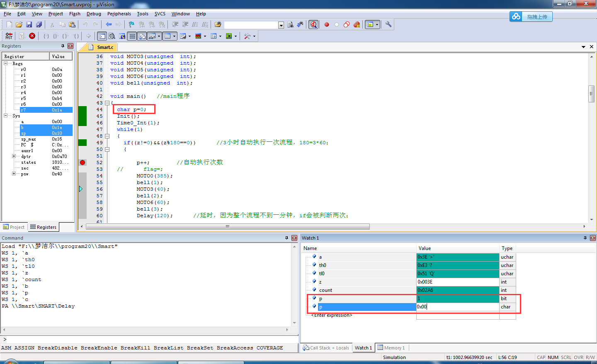Click the <Enter expression> watch row
597x364 pixels.
(332, 315)
